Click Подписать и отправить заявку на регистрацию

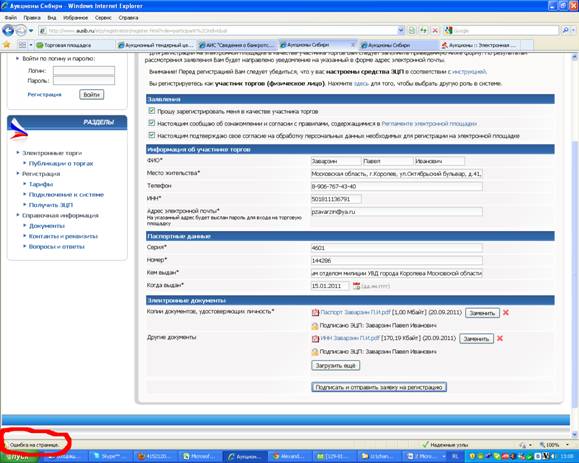(x=379, y=387)
